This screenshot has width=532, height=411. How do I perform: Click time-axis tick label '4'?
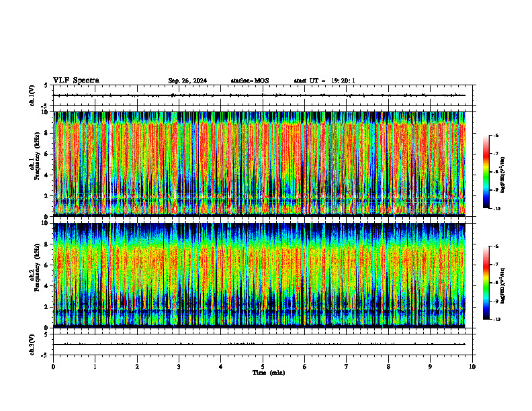click(x=221, y=367)
